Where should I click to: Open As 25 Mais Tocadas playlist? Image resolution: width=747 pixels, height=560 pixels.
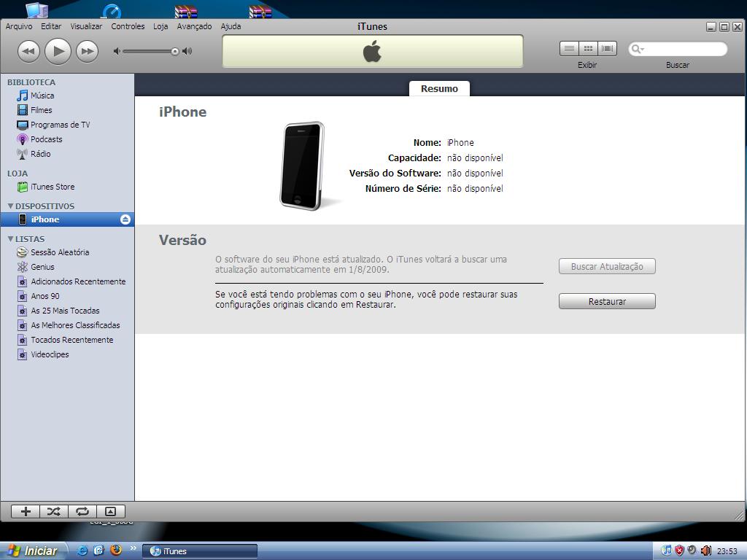(67, 311)
